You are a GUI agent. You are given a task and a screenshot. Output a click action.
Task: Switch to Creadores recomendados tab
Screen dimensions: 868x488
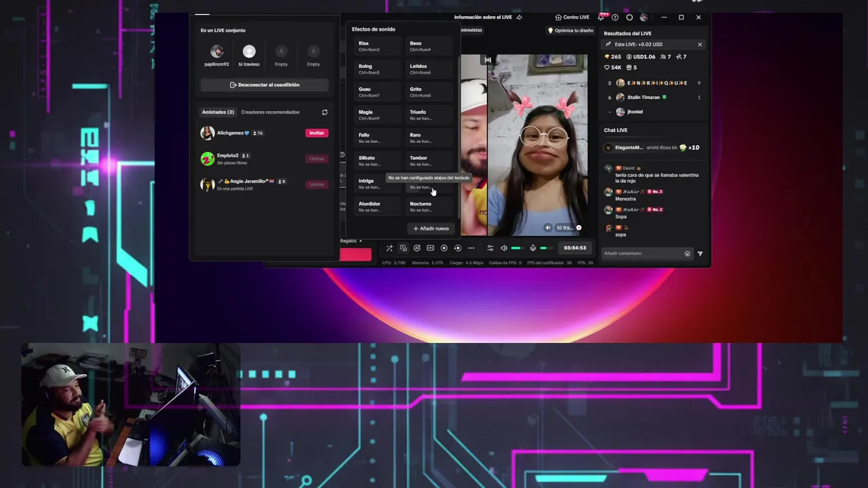(x=270, y=113)
